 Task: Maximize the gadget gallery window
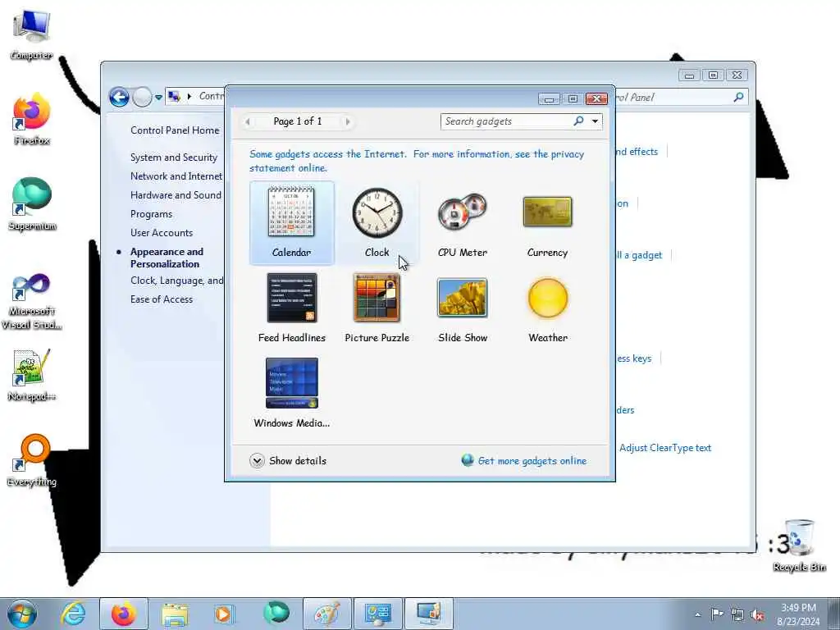click(573, 98)
